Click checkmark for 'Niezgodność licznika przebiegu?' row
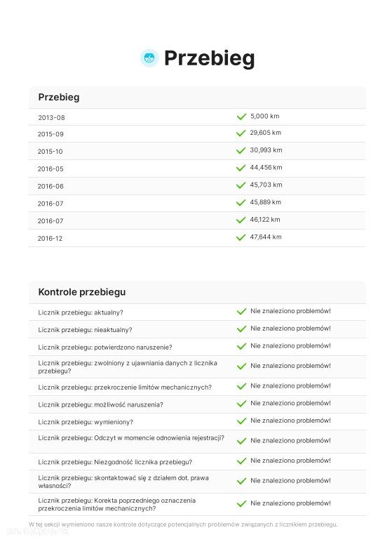Viewport: 392px width, 542px height. coord(241,461)
